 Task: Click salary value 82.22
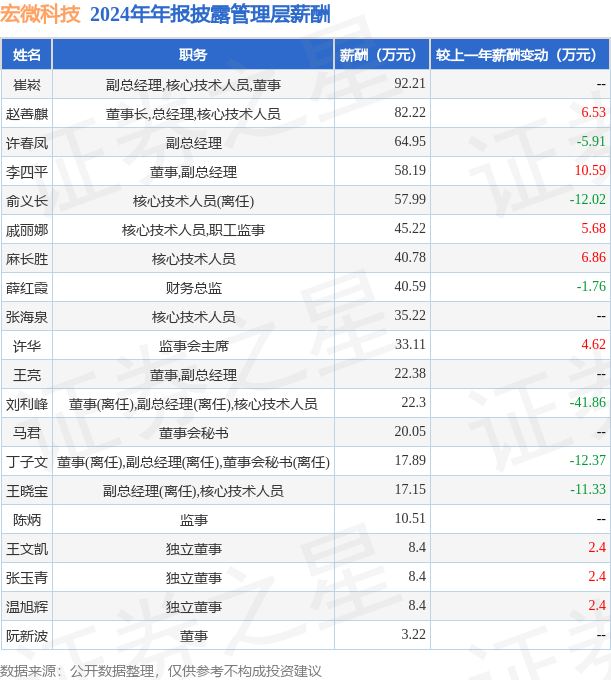coord(410,112)
